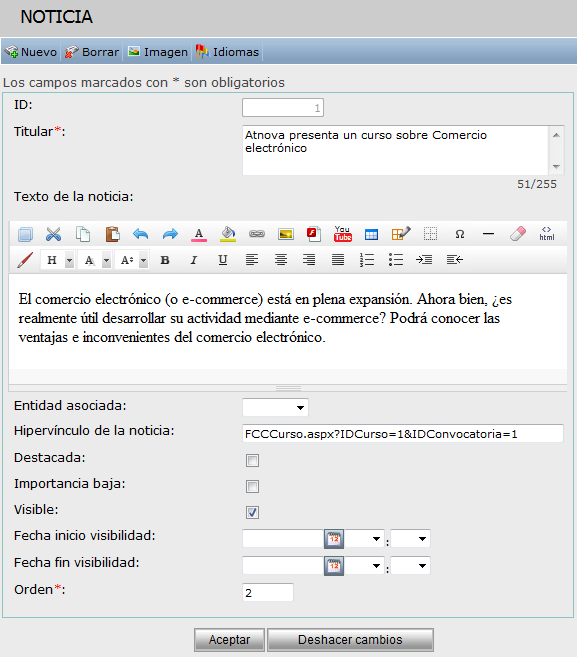Click the eraser remove formatting icon

(518, 234)
